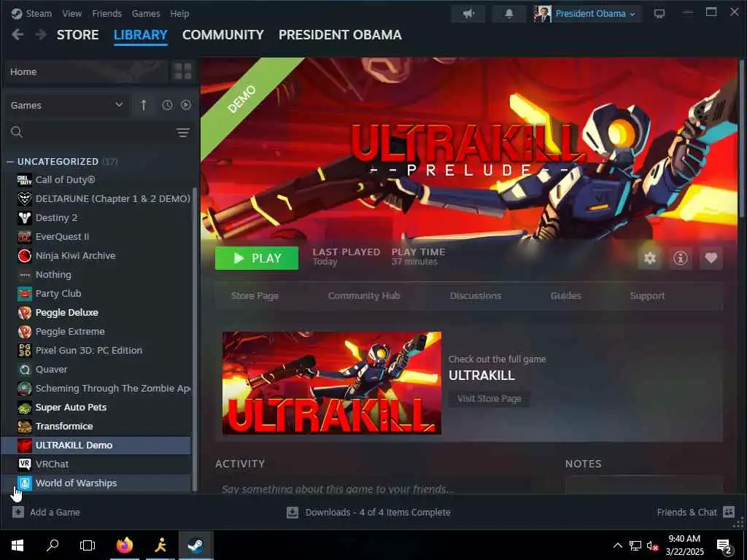Open advanced filter options icon
The image size is (747, 560).
(x=183, y=133)
